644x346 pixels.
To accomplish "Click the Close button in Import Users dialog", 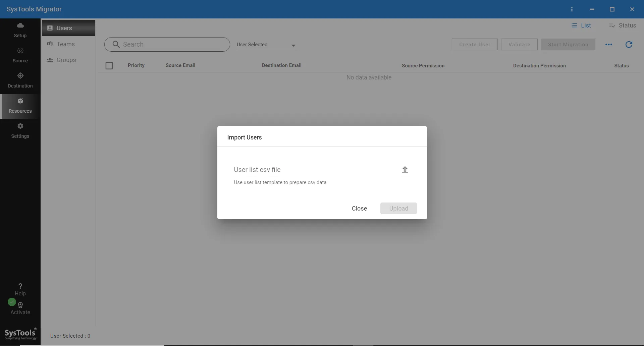I will click(359, 208).
